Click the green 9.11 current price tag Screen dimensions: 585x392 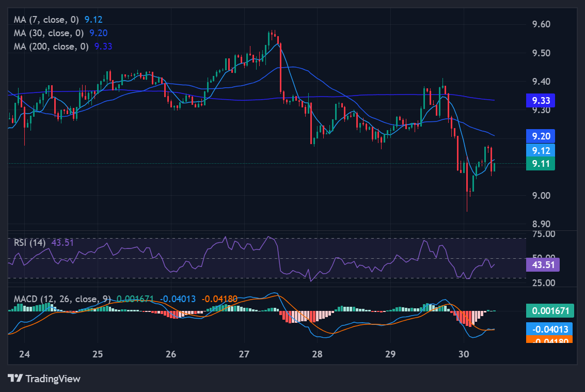click(540, 164)
